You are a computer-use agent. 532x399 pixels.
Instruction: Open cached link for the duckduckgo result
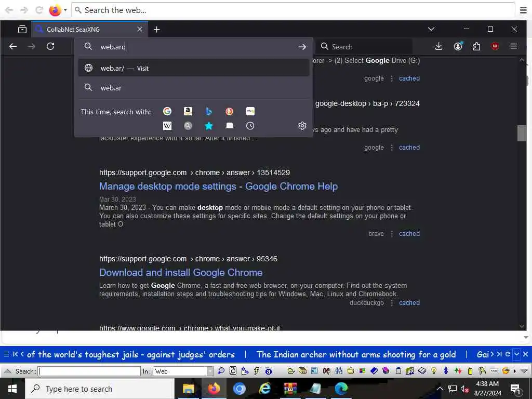tap(409, 303)
